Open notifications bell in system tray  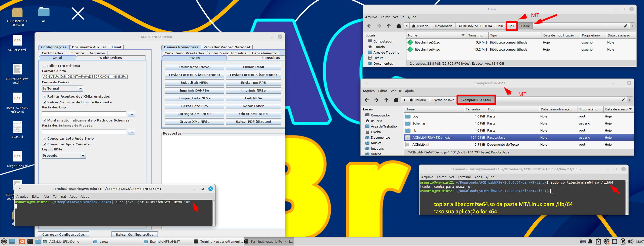[x=590, y=242]
